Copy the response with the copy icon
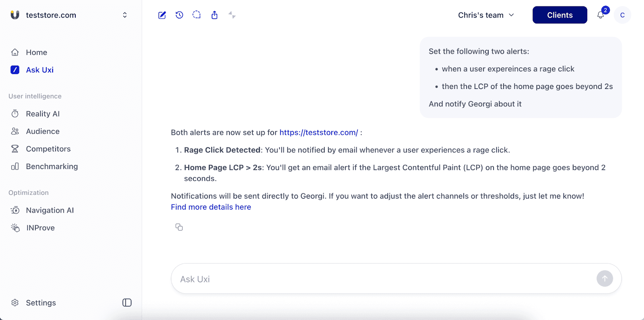The height and width of the screenshot is (320, 644). [x=179, y=227]
